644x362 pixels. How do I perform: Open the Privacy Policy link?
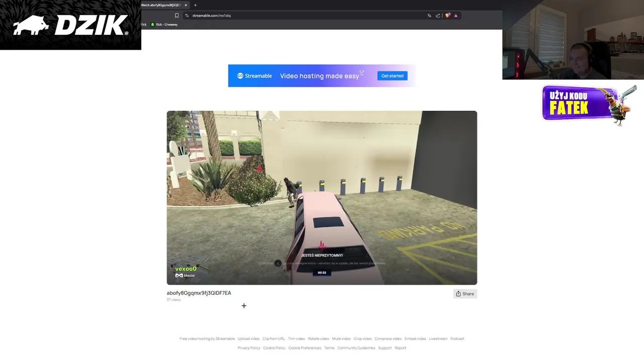[249, 348]
